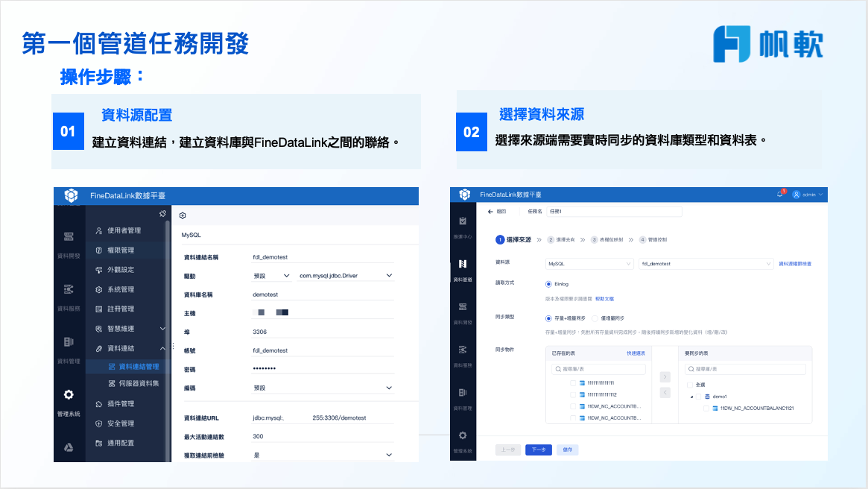868x489 pixels.
Task: Click the 下一步 next button
Action: [539, 449]
